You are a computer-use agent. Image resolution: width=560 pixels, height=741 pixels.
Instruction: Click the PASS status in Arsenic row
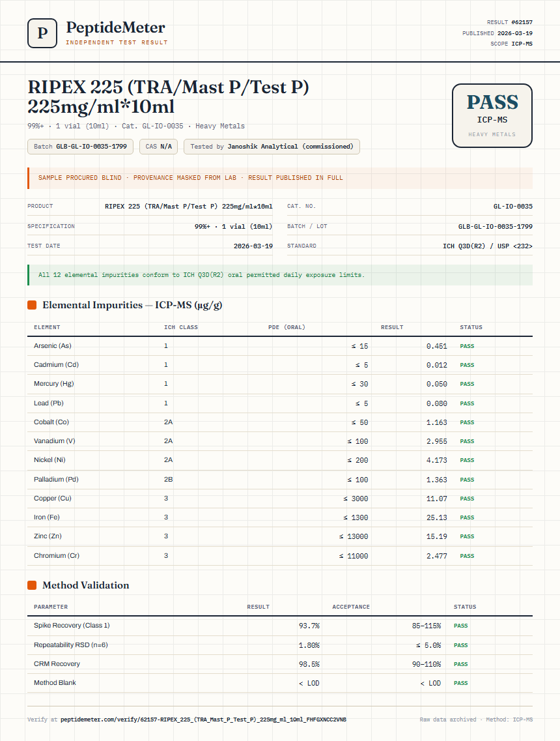pyautogui.click(x=467, y=347)
